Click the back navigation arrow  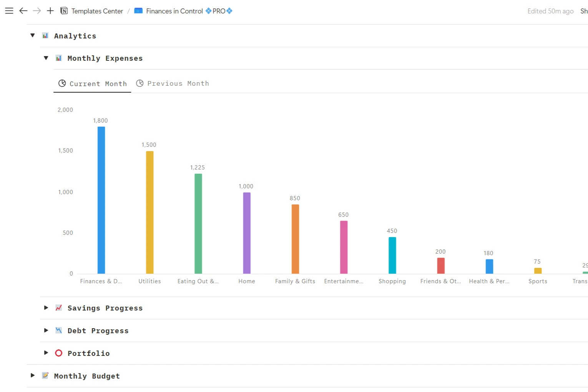23,11
